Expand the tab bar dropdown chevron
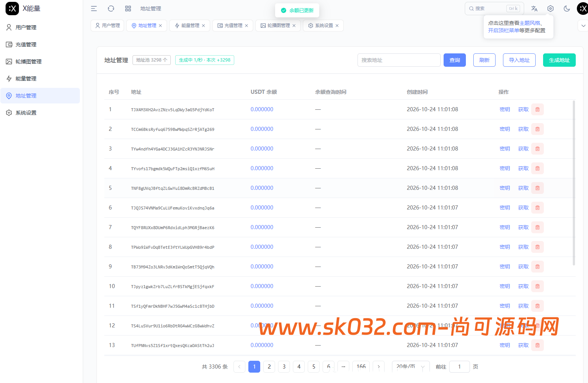 pos(583,26)
